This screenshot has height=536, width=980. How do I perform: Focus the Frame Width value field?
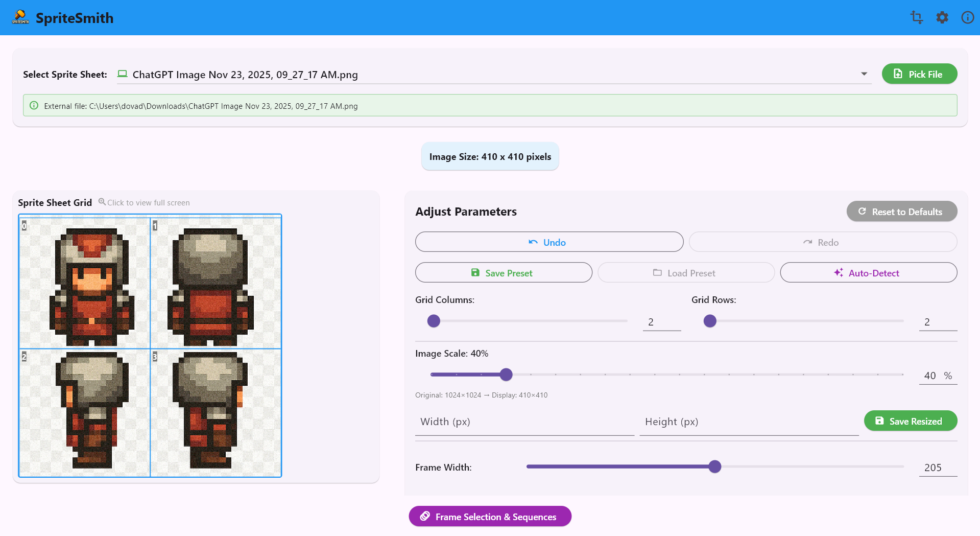coord(938,468)
